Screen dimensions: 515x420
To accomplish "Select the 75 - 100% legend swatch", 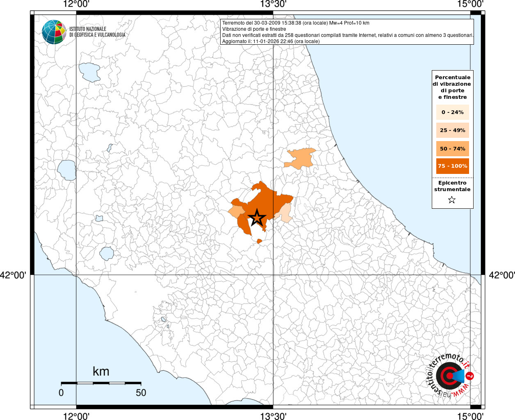I will 453,166.
